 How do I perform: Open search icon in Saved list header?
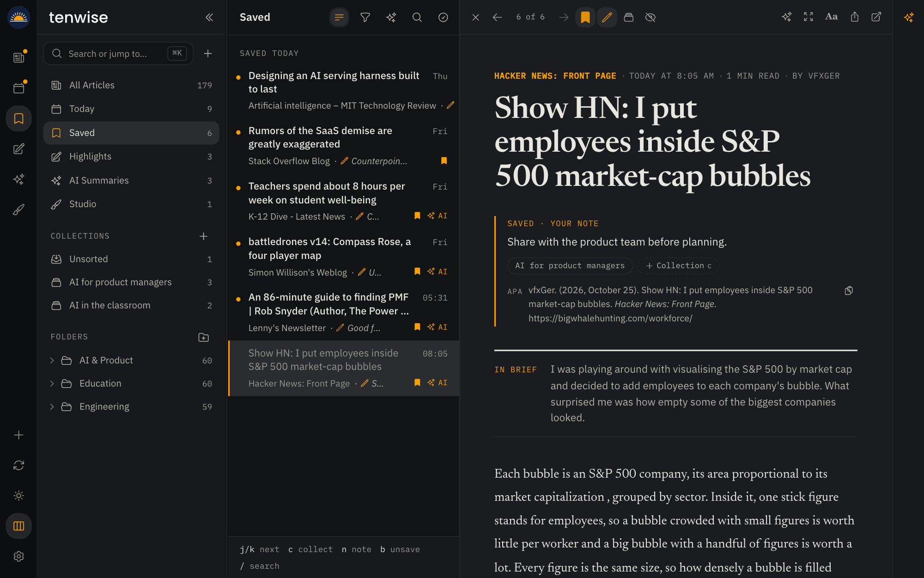tap(417, 17)
